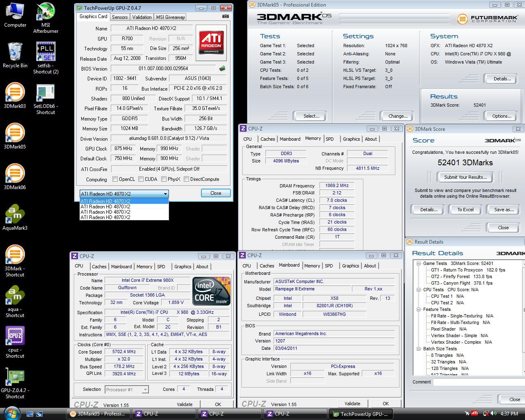
Task: Open the Windows Start orb
Action: click(12, 413)
